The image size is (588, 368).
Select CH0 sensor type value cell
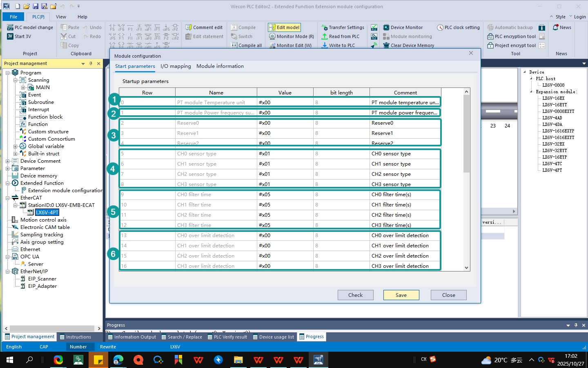(285, 154)
